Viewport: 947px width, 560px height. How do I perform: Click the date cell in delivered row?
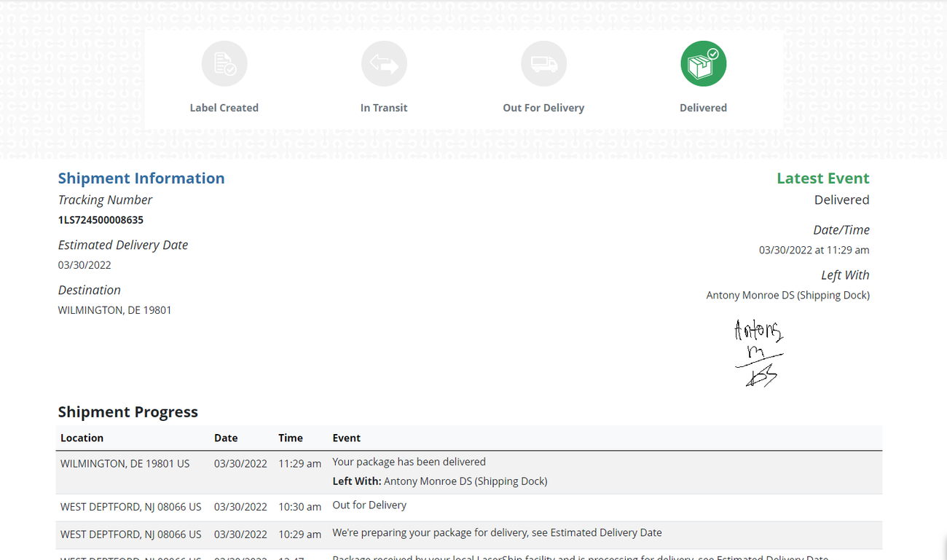tap(240, 463)
